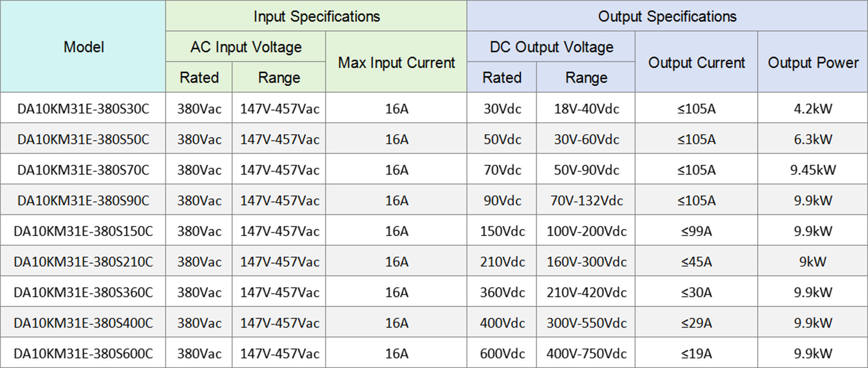Click the 9.45kW output power cell
Screen dimensions: 868x368
point(813,170)
